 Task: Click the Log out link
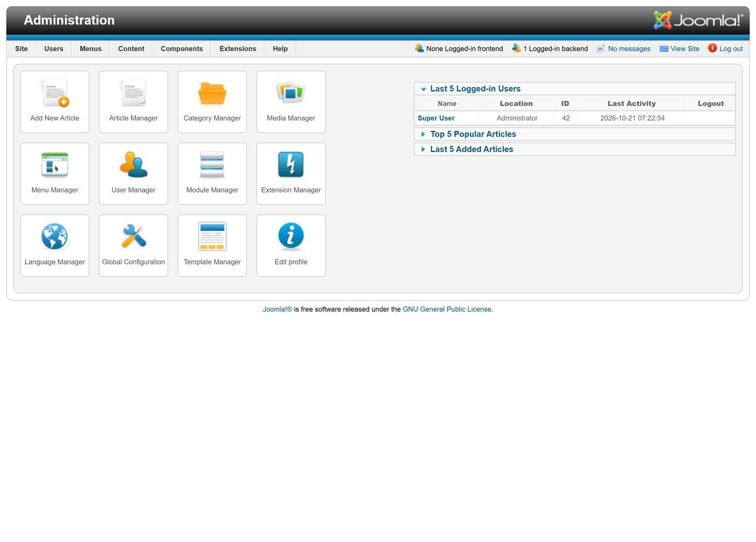731,49
